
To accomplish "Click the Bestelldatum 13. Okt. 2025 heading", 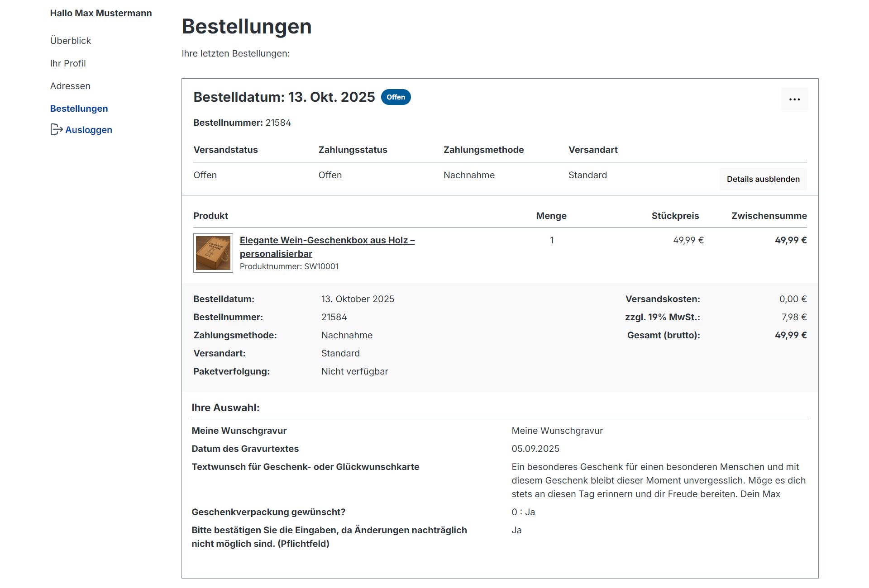I will (284, 97).
